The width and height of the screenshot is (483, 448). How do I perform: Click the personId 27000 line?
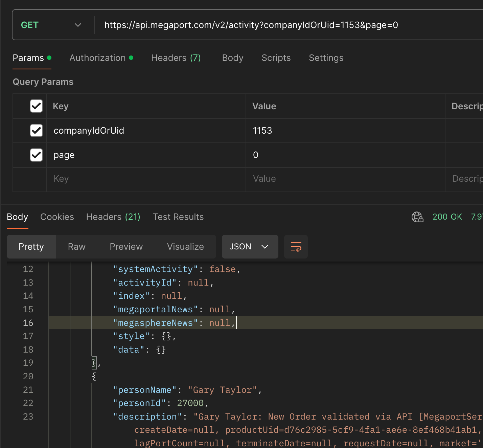[161, 403]
